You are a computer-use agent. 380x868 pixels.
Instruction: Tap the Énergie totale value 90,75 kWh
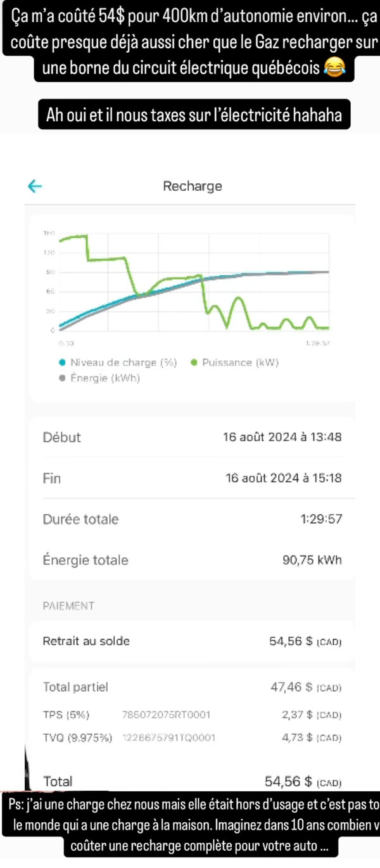(312, 560)
